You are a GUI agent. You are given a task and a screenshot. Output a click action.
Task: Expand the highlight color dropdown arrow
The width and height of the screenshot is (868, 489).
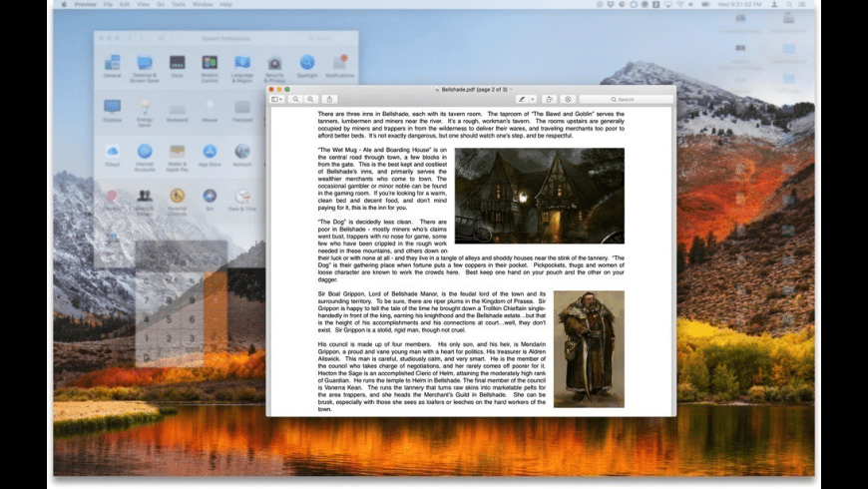(x=533, y=99)
